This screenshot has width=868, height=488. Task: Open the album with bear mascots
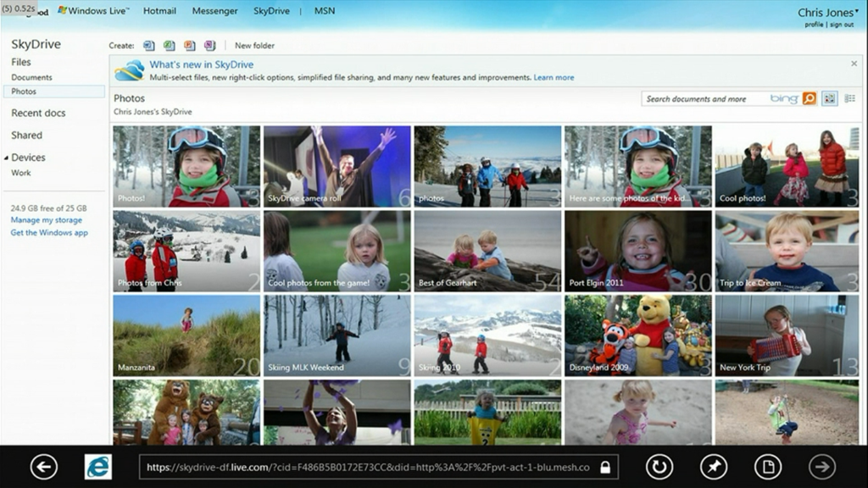pos(186,413)
